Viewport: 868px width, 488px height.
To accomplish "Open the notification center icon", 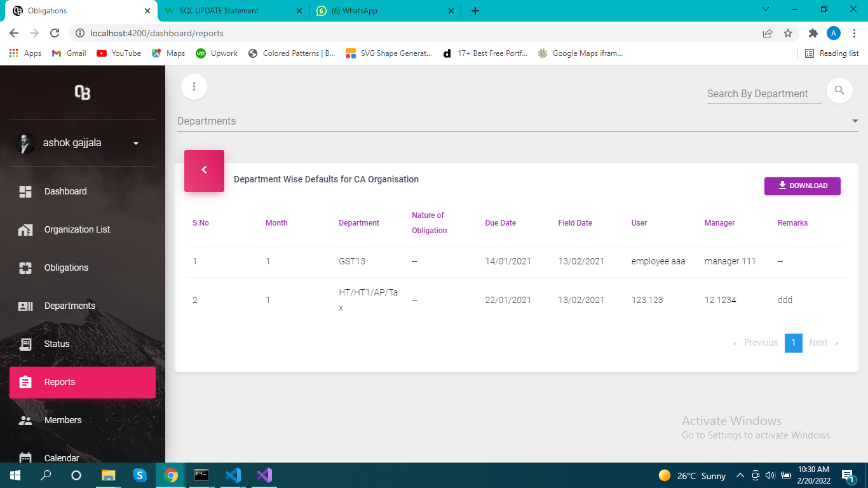I will 848,475.
